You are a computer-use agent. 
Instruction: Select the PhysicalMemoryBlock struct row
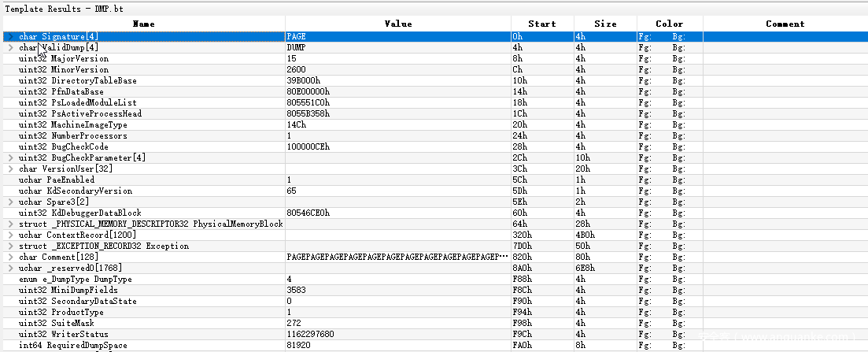click(x=150, y=224)
